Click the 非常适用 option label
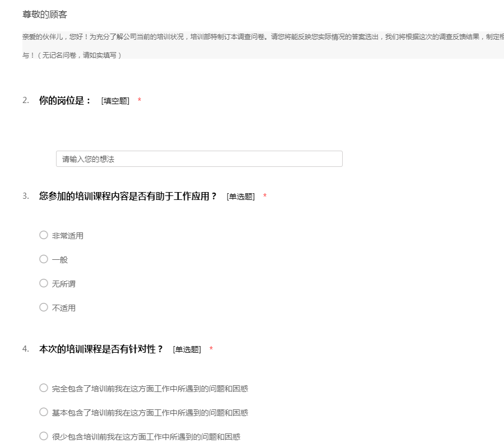 point(68,236)
